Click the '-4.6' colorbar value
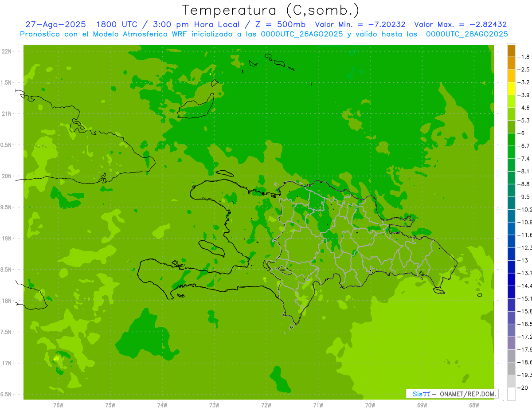Image resolution: width=532 pixels, height=411 pixels. coord(524,108)
